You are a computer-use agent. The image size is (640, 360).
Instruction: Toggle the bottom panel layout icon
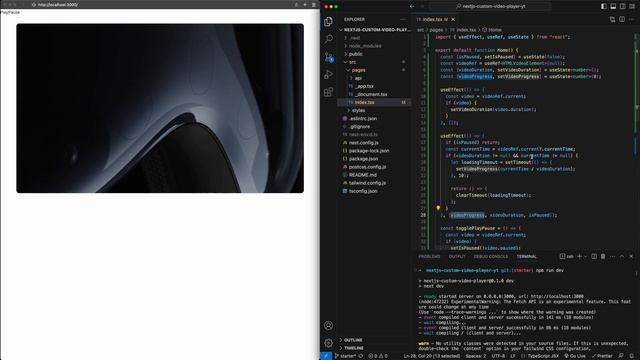point(613,6)
